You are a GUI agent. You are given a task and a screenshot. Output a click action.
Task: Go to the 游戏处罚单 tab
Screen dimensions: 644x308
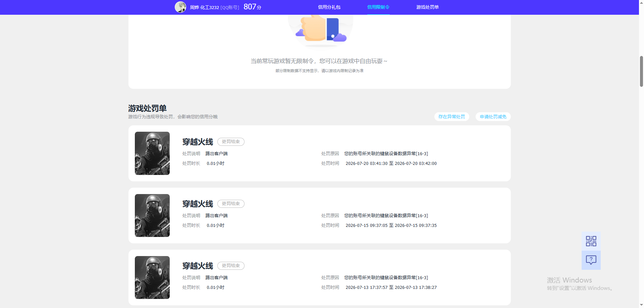tap(428, 7)
